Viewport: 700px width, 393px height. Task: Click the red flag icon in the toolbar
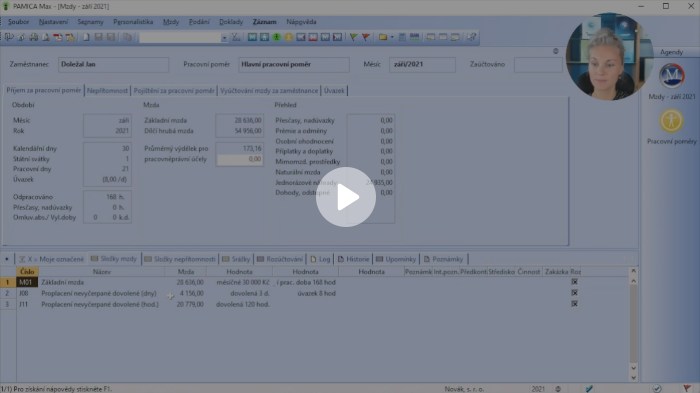pyautogui.click(x=366, y=37)
